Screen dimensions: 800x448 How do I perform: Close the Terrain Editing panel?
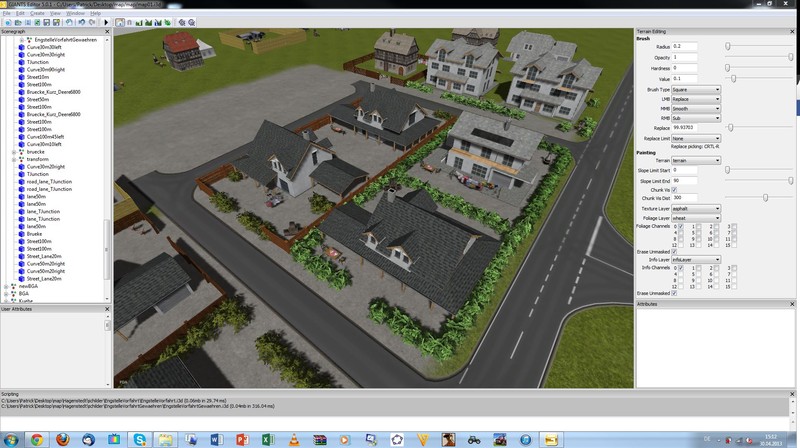pos(792,32)
